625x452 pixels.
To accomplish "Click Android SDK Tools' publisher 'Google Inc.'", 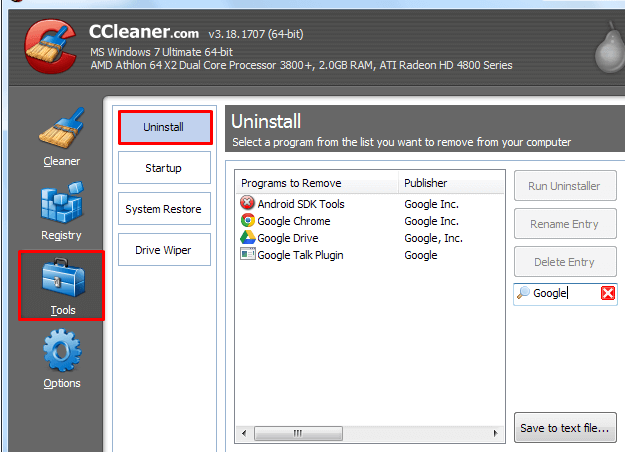I will point(431,204).
